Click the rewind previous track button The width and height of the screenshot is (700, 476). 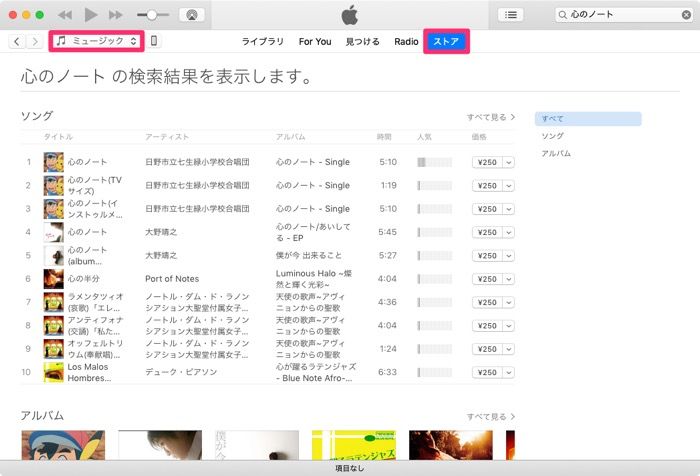click(65, 15)
